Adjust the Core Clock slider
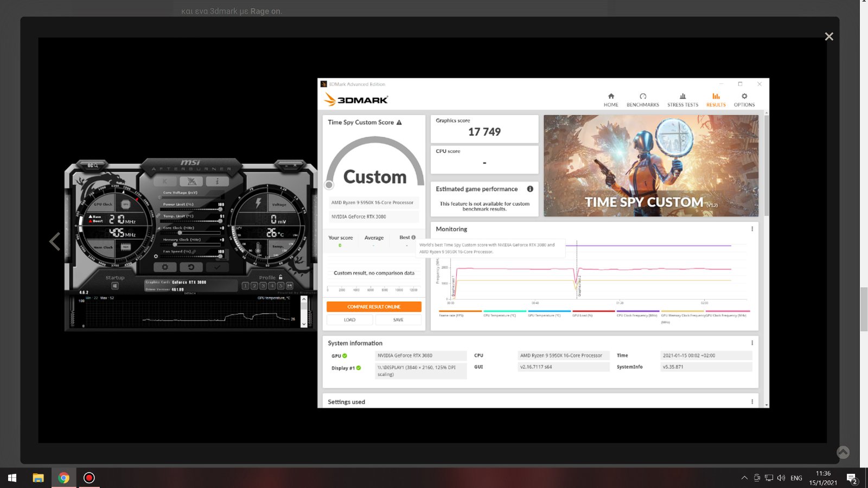 (191, 233)
